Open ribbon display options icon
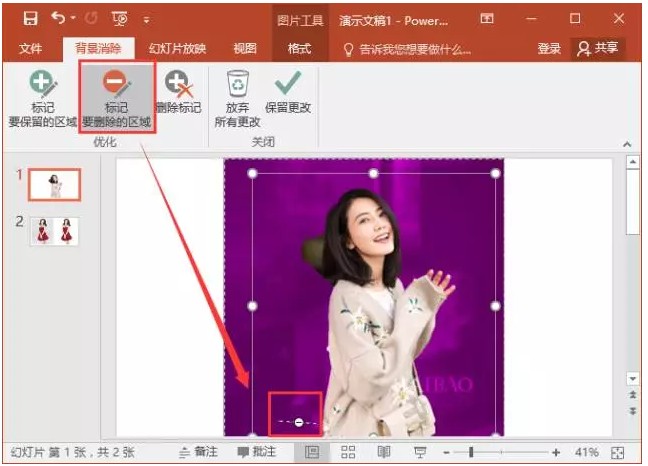This screenshot has height=466, width=648. [487, 18]
